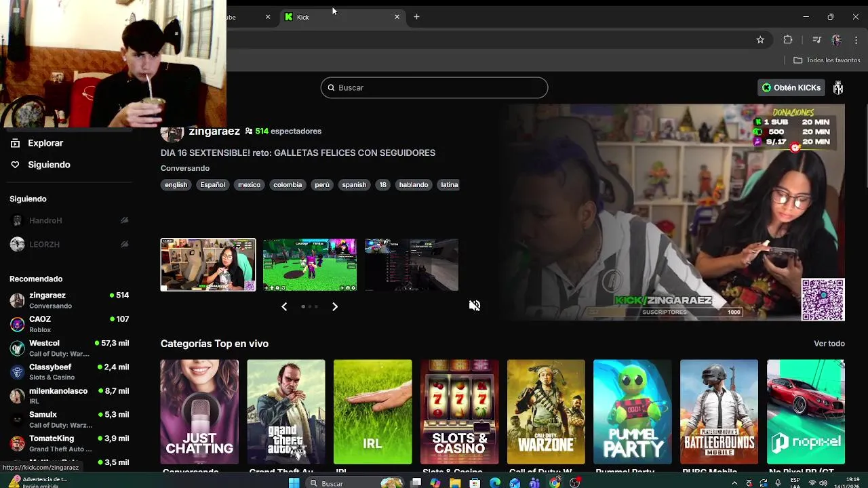Open a new browser tab
Viewport: 868px width, 488px height.
click(x=416, y=17)
